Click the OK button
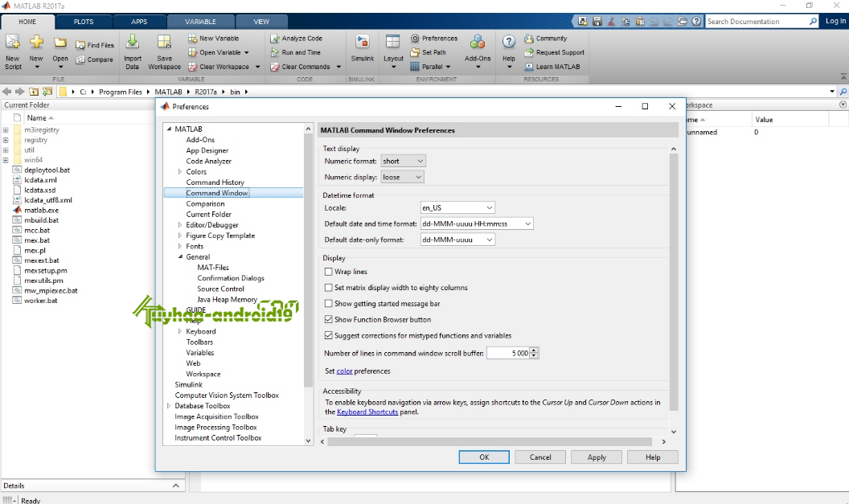Viewport: 849px width, 504px height. click(x=484, y=457)
